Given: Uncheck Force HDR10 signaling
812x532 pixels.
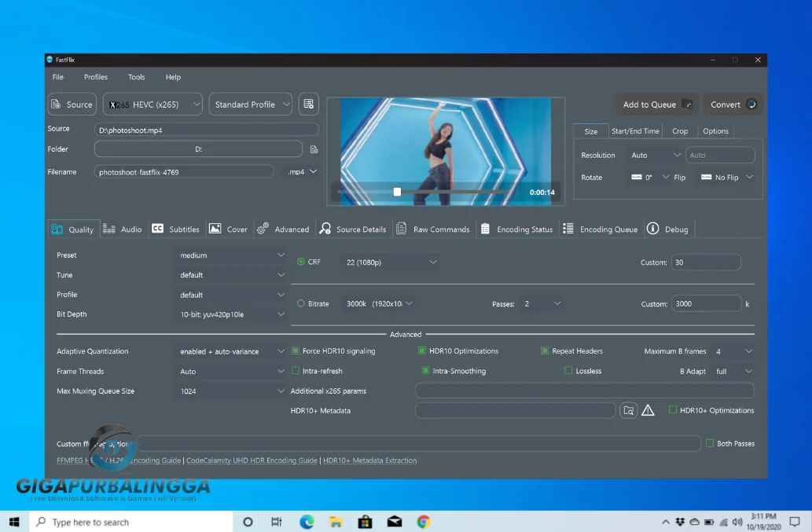Looking at the screenshot, I should pyautogui.click(x=296, y=351).
